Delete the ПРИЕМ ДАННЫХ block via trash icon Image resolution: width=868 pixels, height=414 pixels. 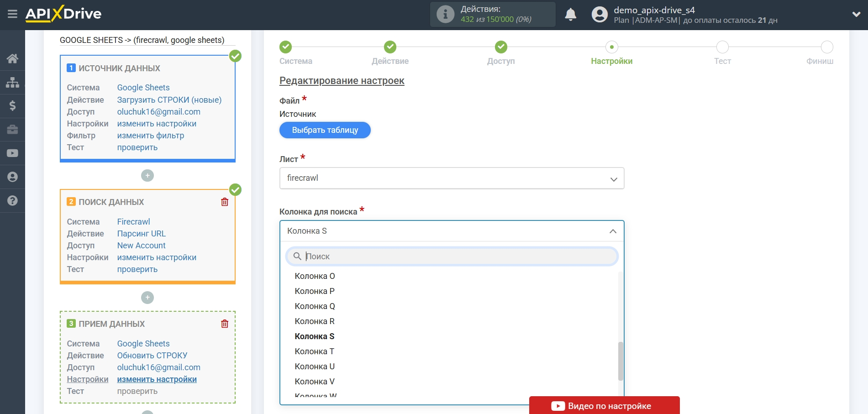(224, 323)
